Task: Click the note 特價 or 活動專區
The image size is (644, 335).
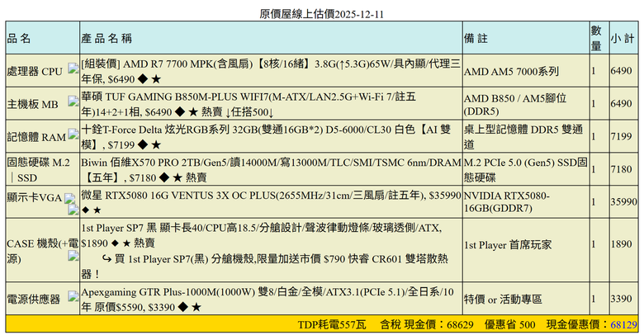Action: point(503,299)
